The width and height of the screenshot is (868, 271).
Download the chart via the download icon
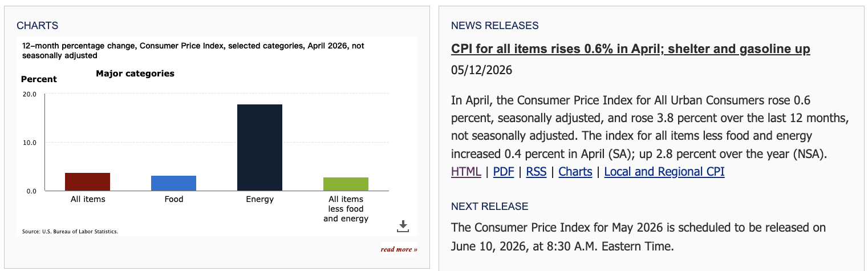click(x=403, y=226)
